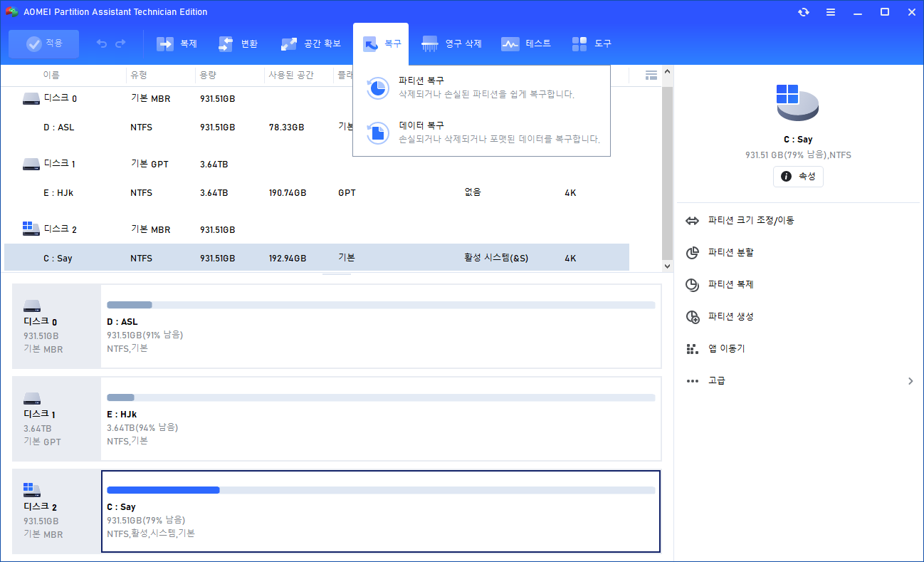Click the 디스크 1 tile in disk map

pos(57,419)
